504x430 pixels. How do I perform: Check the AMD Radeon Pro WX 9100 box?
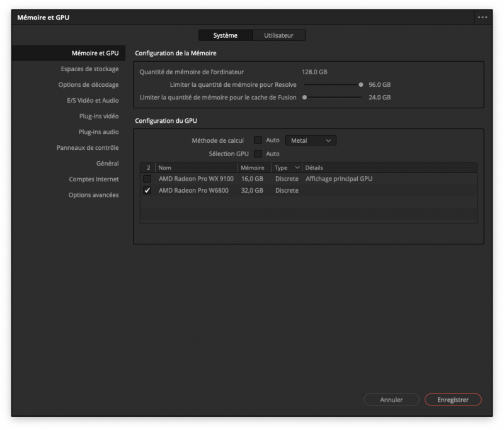pos(147,179)
